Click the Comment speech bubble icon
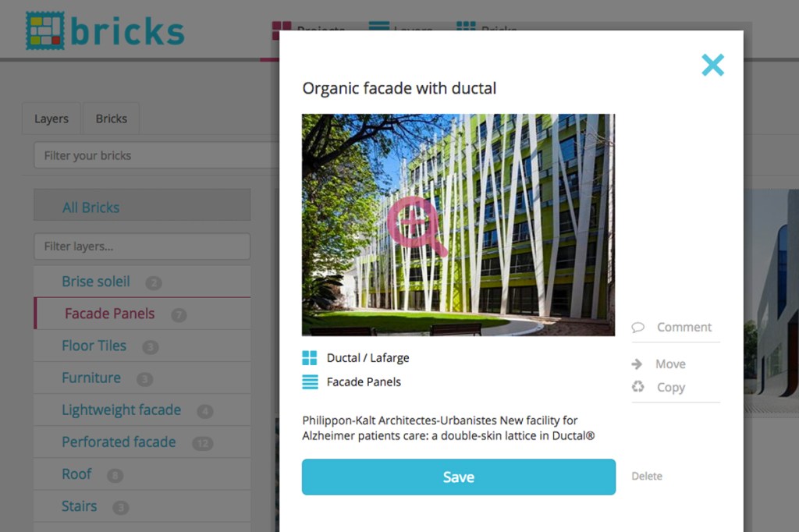 pos(638,328)
